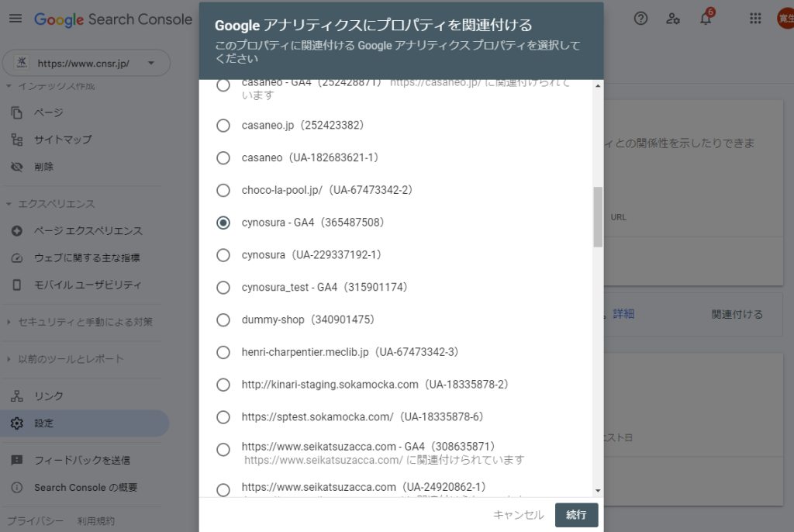Collapse the エクスペリエンス section
This screenshot has width=794, height=532.
point(9,204)
